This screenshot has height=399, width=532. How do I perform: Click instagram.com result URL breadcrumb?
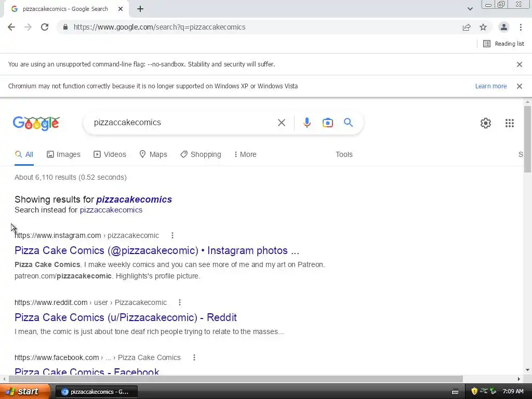87,235
